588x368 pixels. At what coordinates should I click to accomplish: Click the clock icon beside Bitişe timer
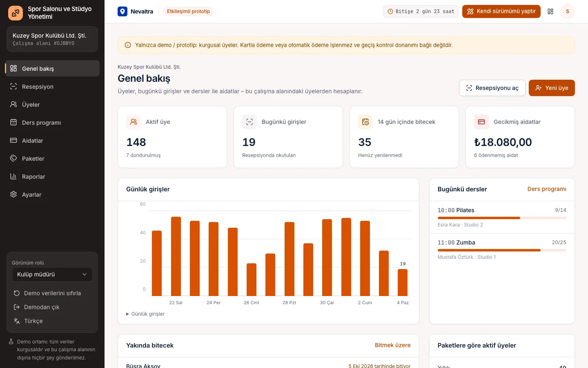tap(390, 11)
